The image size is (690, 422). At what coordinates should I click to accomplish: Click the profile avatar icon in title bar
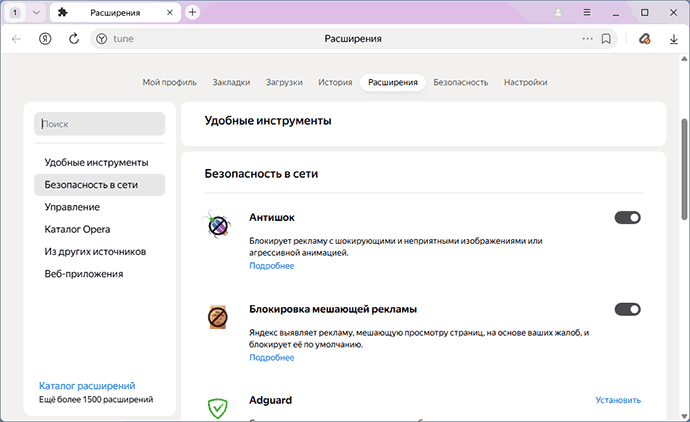click(558, 13)
